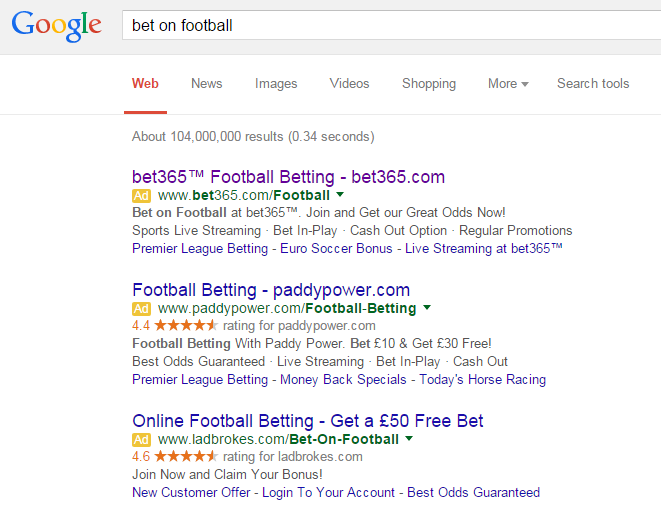
Task: Open 'Live Streaming at bet365' sitelink
Action: (x=484, y=248)
